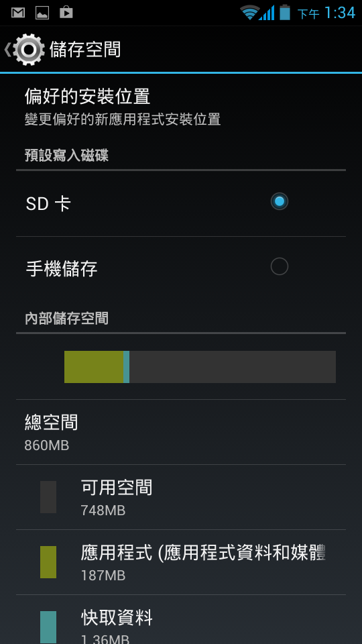Open the picture notification icon
Viewport: 362px width, 644px height.
coord(42,13)
